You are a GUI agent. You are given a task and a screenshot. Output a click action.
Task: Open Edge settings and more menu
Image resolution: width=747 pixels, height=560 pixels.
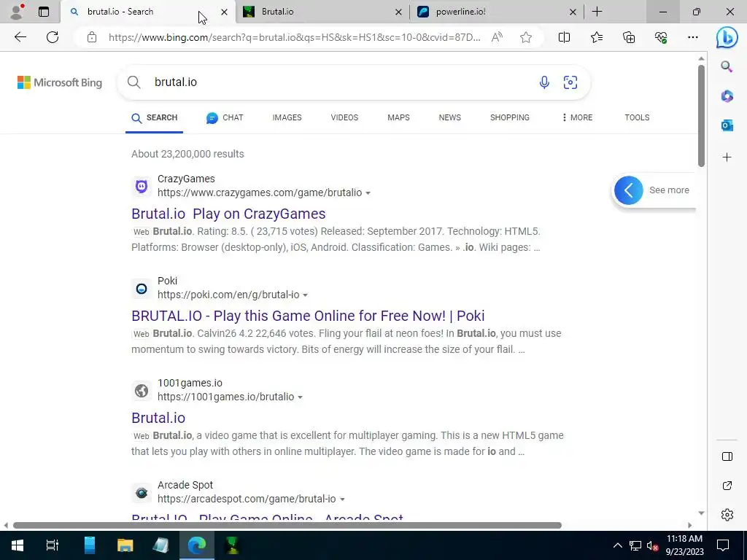click(x=693, y=37)
